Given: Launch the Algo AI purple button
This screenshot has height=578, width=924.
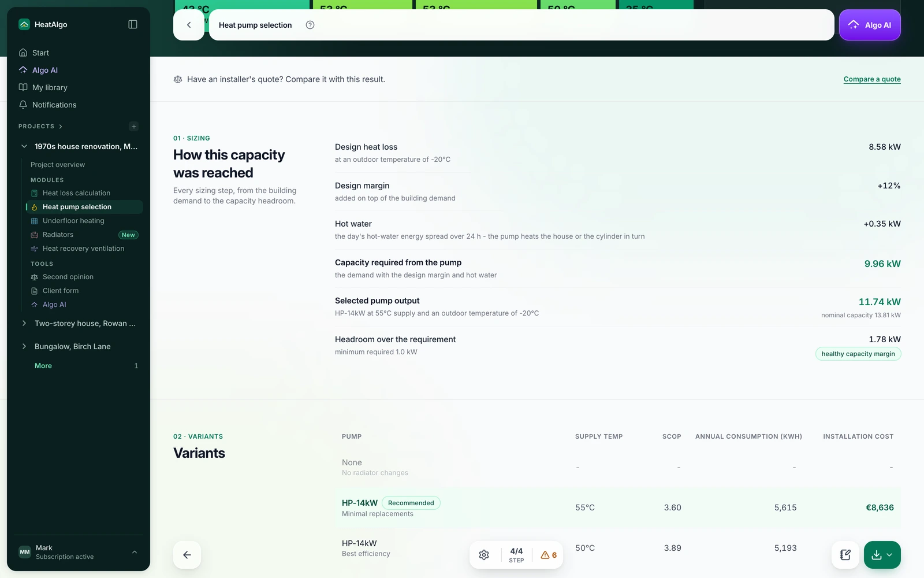Looking at the screenshot, I should click(870, 25).
